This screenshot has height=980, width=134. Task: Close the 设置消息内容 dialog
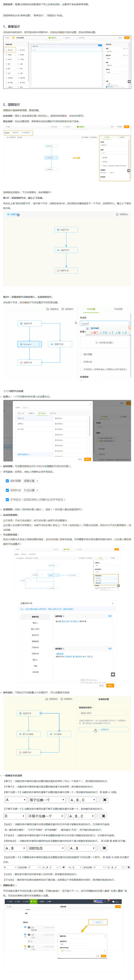[113, 603]
